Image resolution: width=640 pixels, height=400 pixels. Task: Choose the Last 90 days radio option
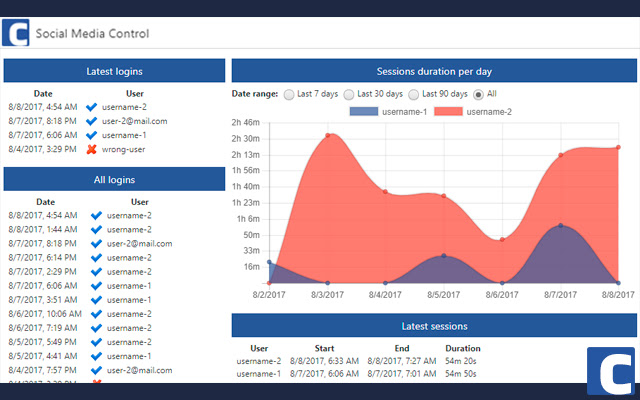pyautogui.click(x=413, y=95)
